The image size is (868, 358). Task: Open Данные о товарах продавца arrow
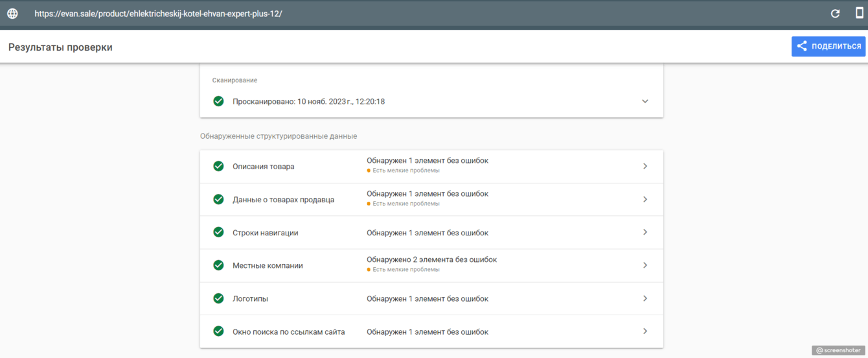645,199
